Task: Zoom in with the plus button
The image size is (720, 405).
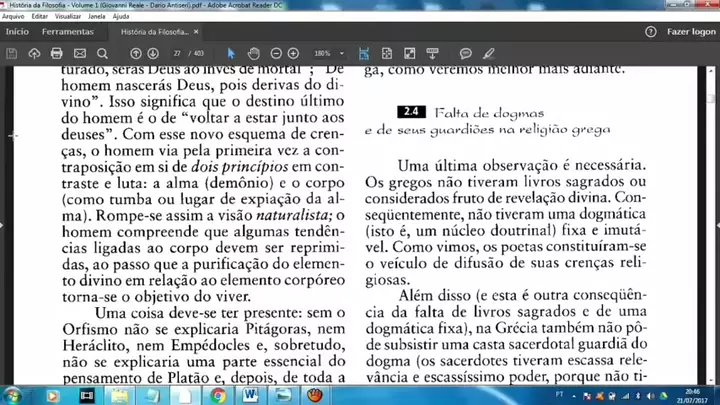Action: [293, 53]
